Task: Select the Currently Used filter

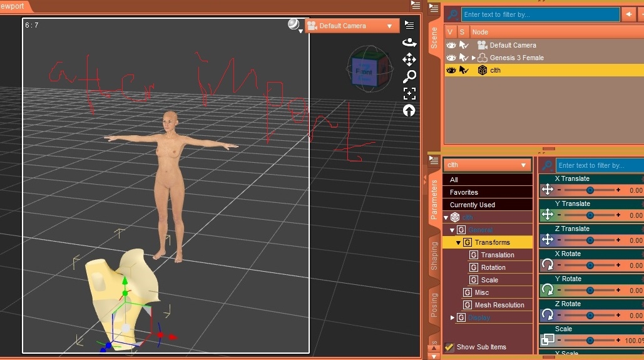Action: 472,205
